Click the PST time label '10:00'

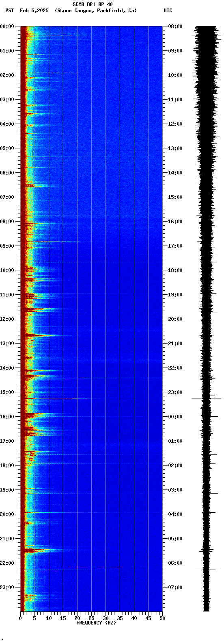coord(7,270)
